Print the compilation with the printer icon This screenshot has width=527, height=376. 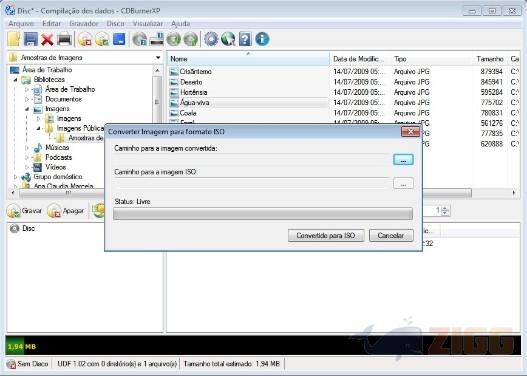click(65, 40)
